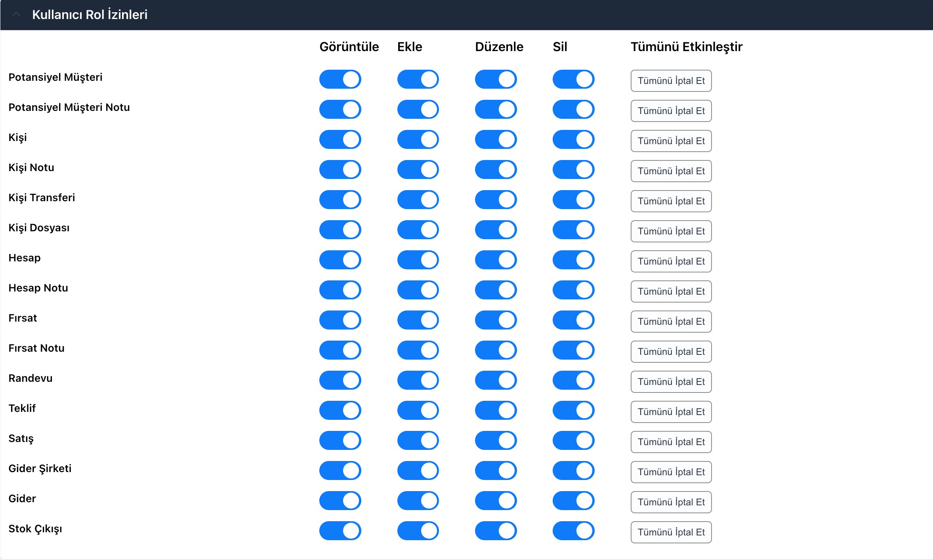Cancel all permissions for Kişi Notu
933x560 pixels.
pos(671,171)
